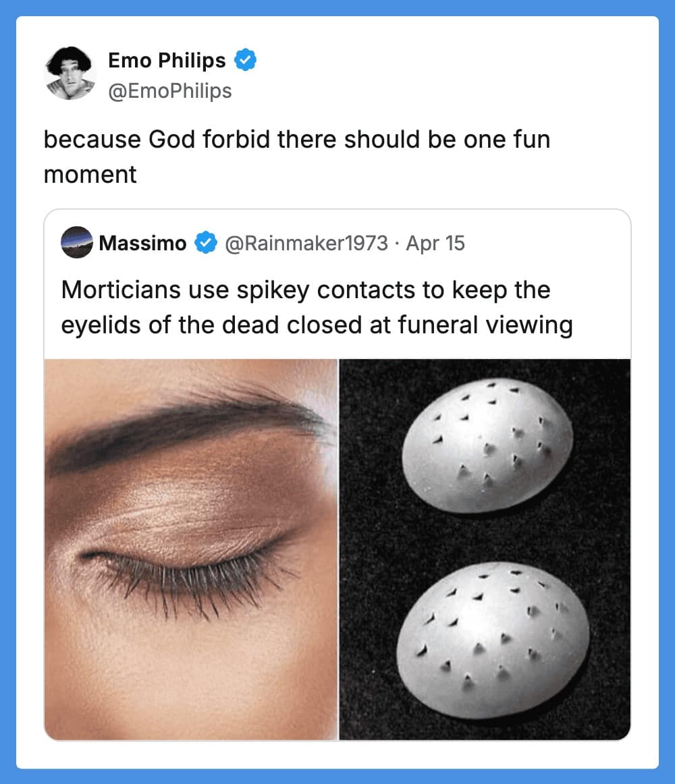Open Emo Philips' profile avatar
This screenshot has width=675, height=784.
coord(70,72)
